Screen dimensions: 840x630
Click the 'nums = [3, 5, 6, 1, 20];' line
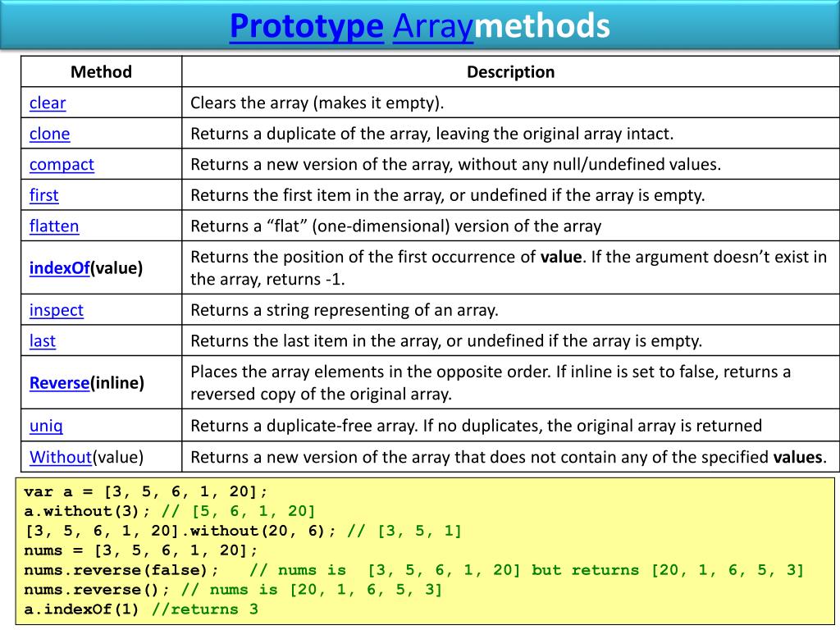point(141,550)
